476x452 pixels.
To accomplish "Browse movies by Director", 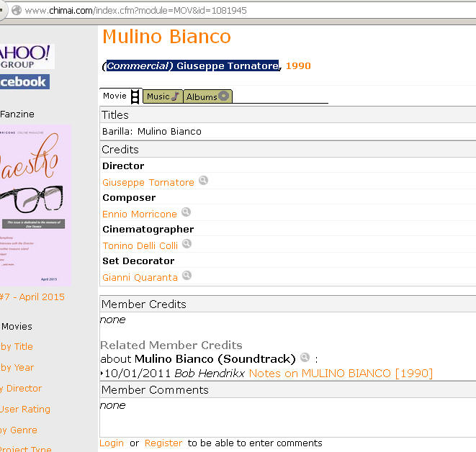I will click(21, 388).
